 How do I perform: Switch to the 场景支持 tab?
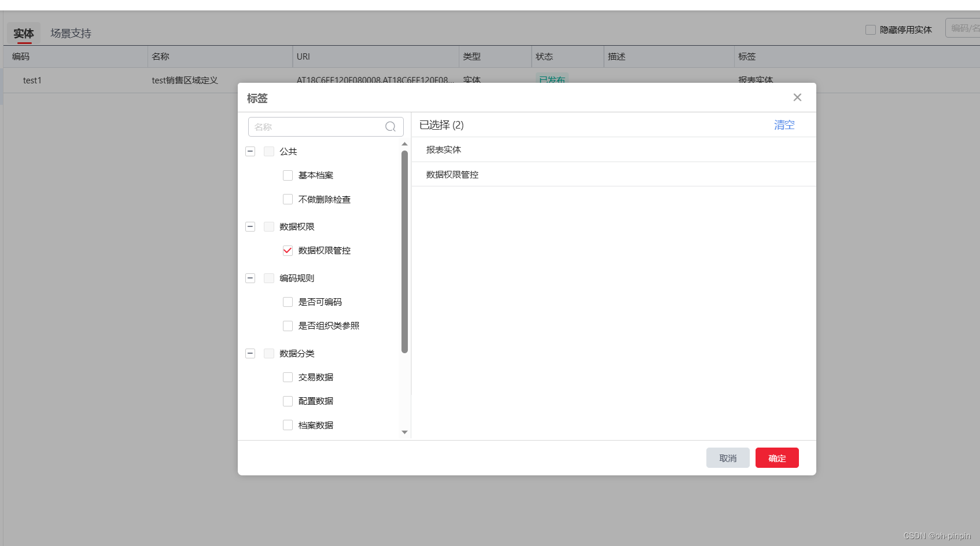[x=70, y=33]
